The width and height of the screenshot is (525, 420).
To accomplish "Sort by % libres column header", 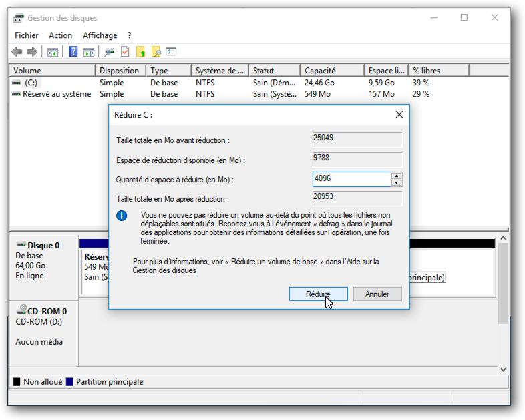I will pyautogui.click(x=439, y=71).
